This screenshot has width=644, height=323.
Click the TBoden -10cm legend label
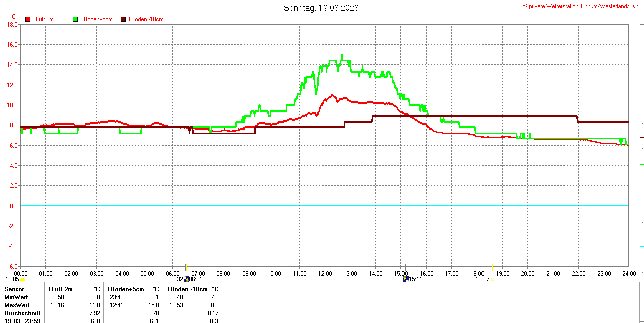click(x=145, y=19)
